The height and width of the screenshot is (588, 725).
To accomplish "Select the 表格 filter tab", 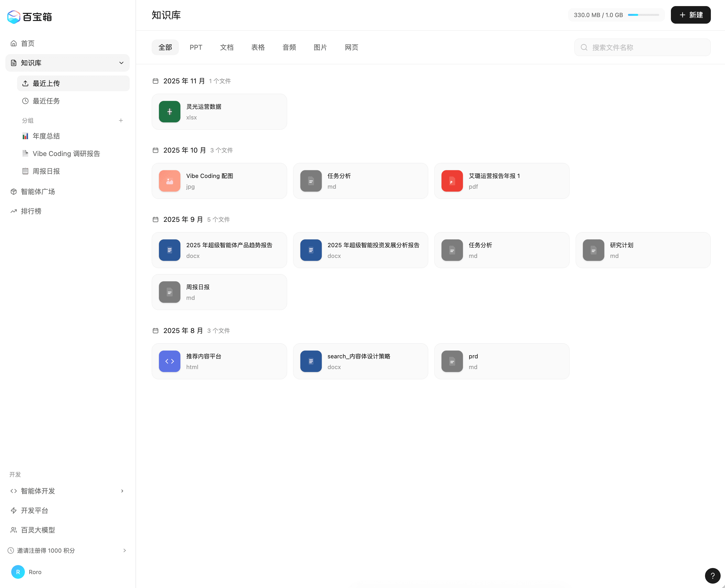I will pyautogui.click(x=258, y=48).
